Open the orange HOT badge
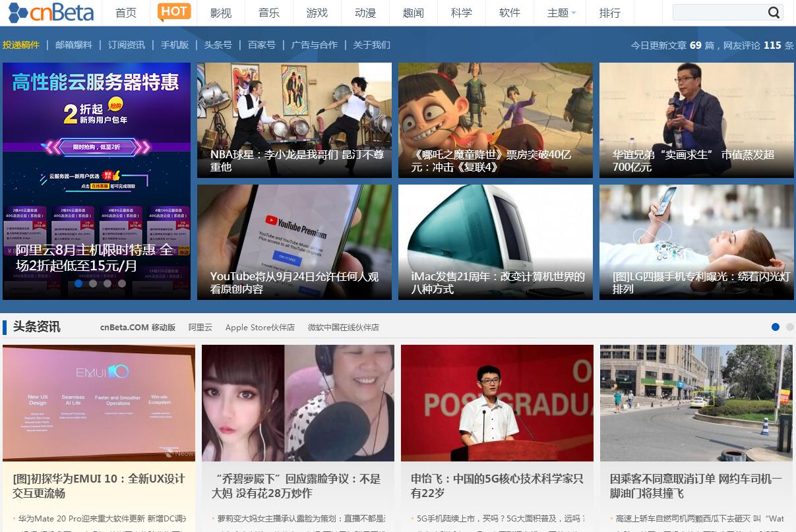The width and height of the screenshot is (796, 532). pyautogui.click(x=174, y=12)
